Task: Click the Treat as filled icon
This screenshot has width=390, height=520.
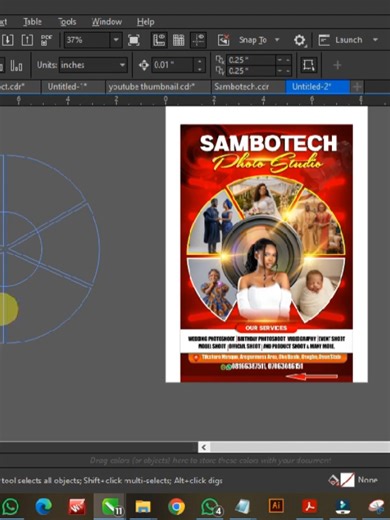Action: (309, 65)
